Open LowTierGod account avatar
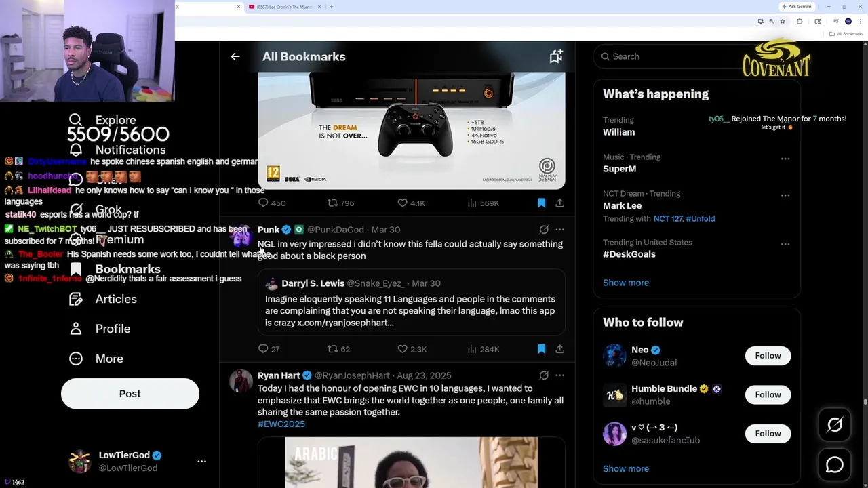 (x=80, y=461)
